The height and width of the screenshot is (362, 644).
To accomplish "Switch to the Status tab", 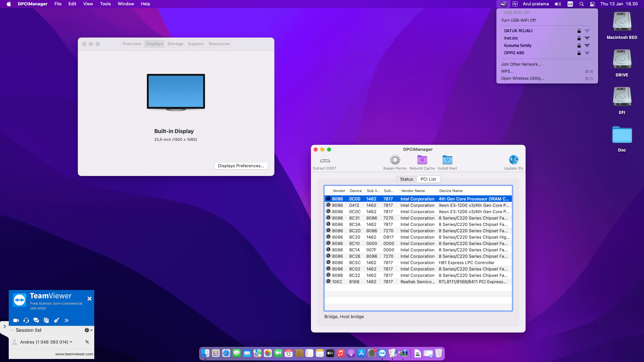I will coord(406,179).
